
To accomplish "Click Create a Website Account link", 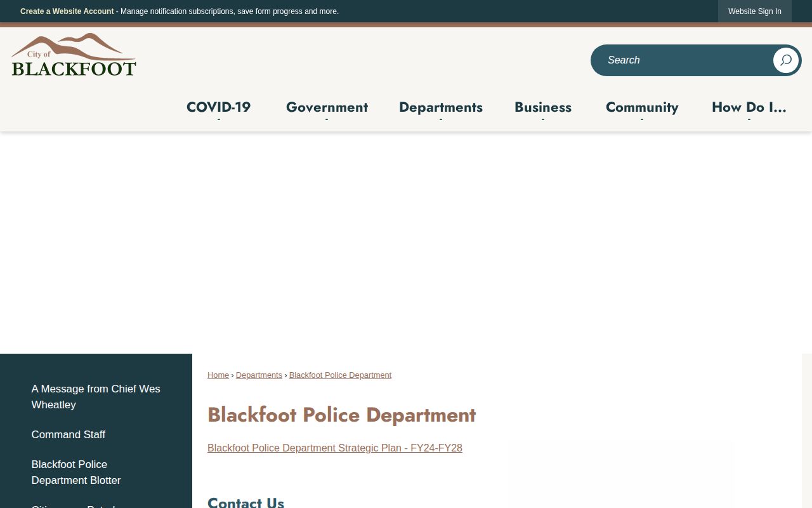I will click(67, 11).
